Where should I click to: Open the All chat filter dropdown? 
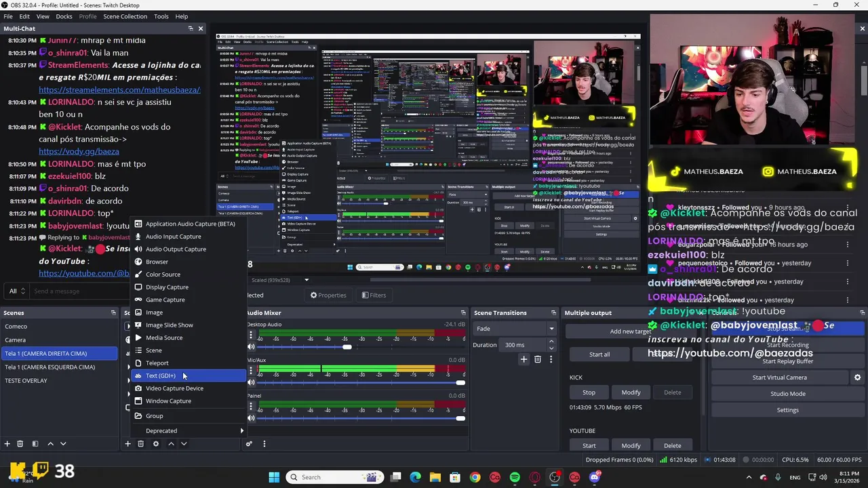tap(16, 291)
